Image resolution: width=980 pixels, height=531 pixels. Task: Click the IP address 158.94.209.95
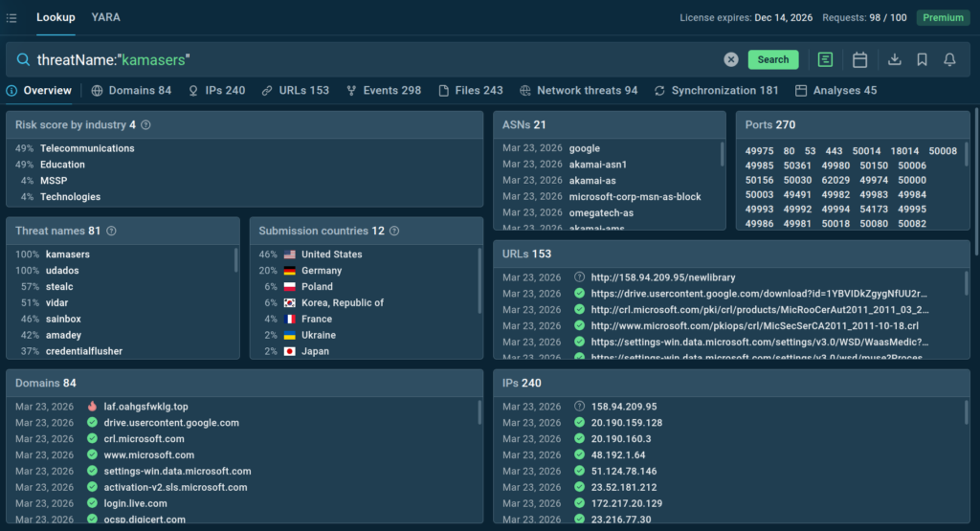click(x=623, y=407)
